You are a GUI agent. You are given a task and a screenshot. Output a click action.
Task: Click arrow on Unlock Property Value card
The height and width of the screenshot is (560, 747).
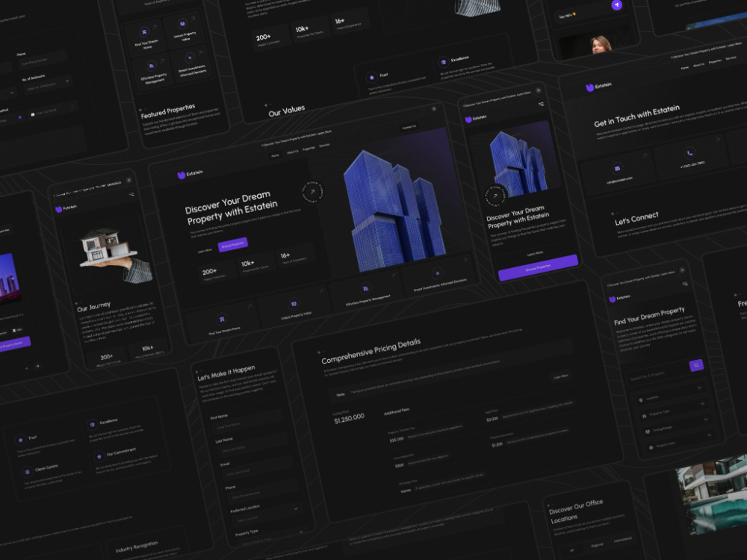tap(321, 290)
